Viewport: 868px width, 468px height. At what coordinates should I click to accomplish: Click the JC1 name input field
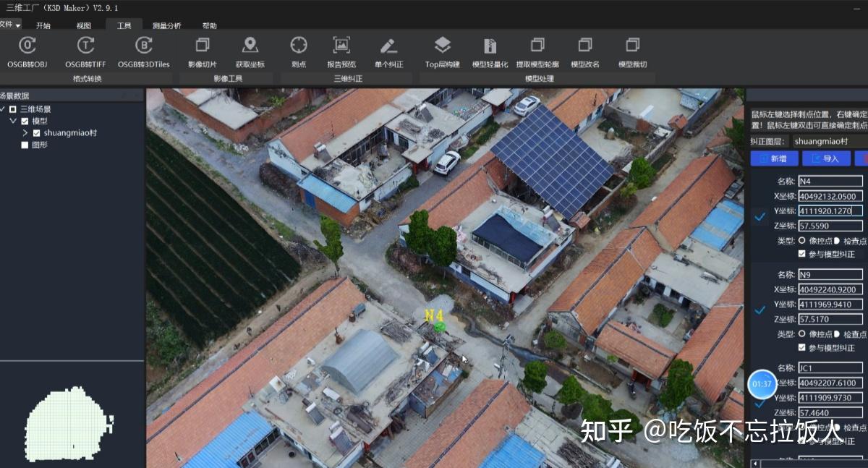[829, 368]
